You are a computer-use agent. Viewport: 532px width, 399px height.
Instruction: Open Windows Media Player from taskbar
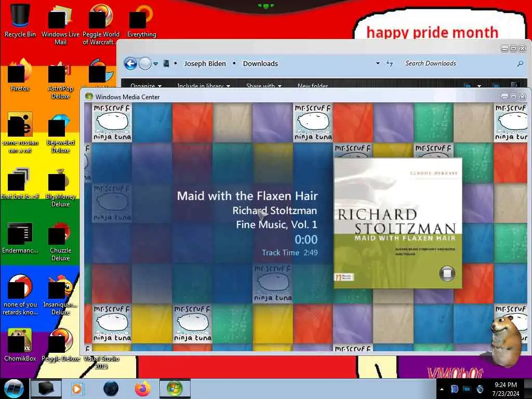[77, 389]
